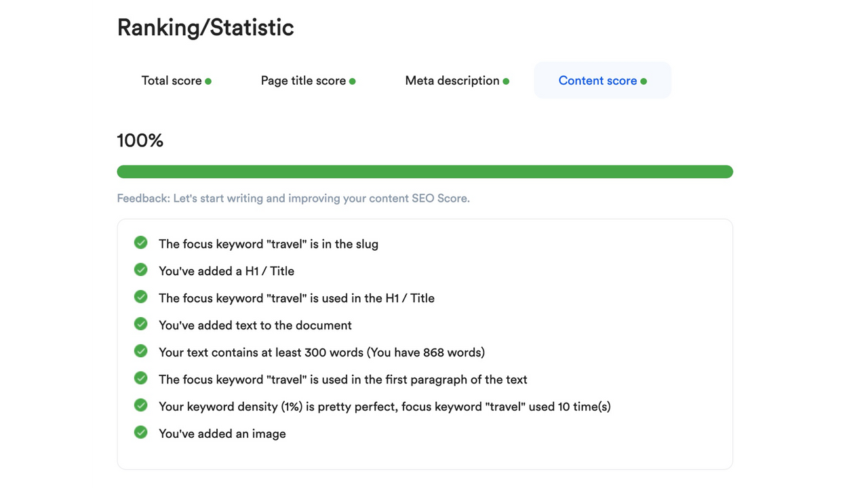This screenshot has width=868, height=488.
Task: Click the checkmark beside the H1 / Title item
Action: tap(140, 270)
